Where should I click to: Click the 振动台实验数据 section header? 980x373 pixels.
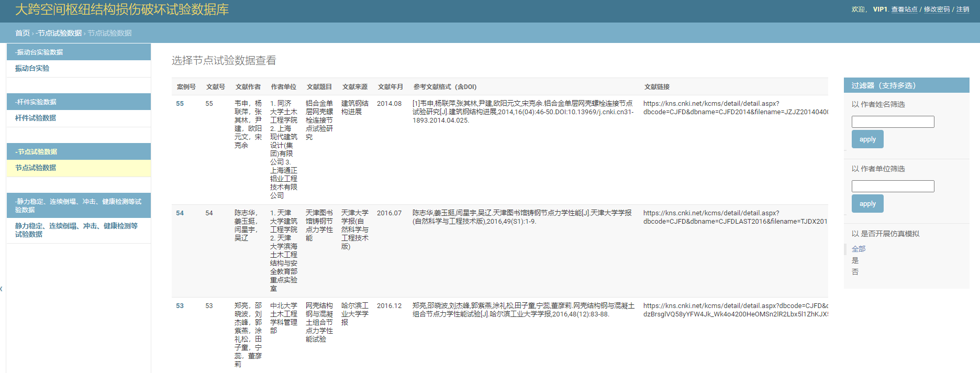pos(39,52)
